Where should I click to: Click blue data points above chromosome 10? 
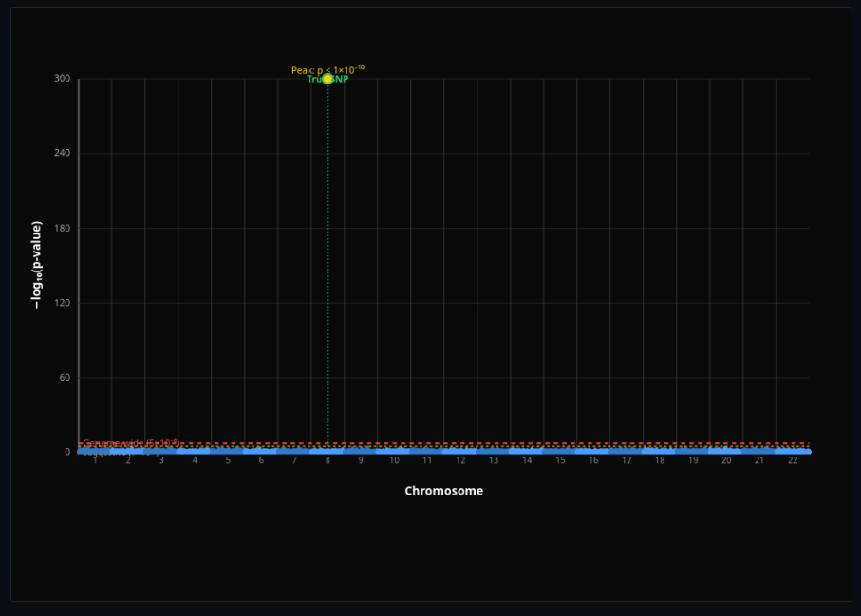pyautogui.click(x=394, y=451)
